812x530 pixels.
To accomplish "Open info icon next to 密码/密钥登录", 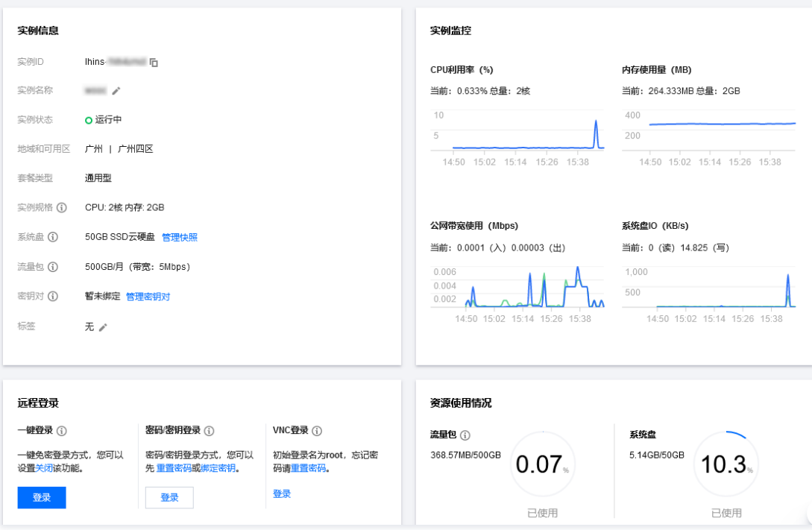I will click(x=210, y=431).
